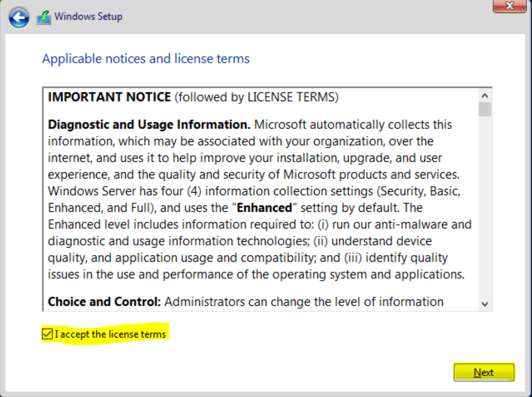Go back using the blue arrow button
Viewport: 532px width, 397px height.
click(x=19, y=17)
